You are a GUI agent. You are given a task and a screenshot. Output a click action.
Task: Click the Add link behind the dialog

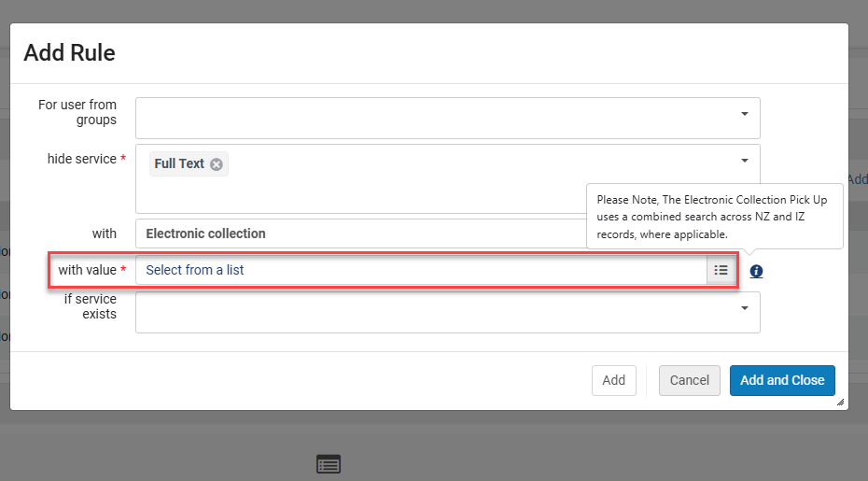coord(857,179)
